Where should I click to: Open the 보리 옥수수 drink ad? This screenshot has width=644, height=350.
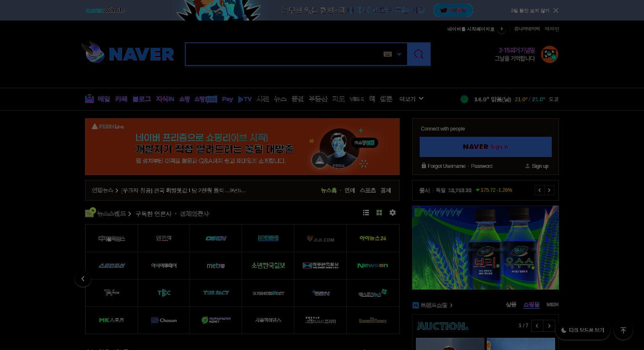pyautogui.click(x=486, y=248)
